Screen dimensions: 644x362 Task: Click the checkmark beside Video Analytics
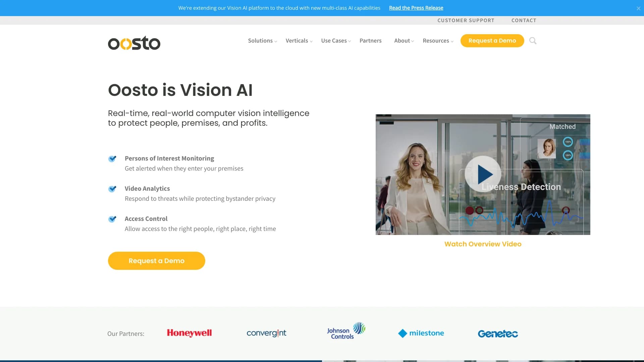tap(112, 189)
